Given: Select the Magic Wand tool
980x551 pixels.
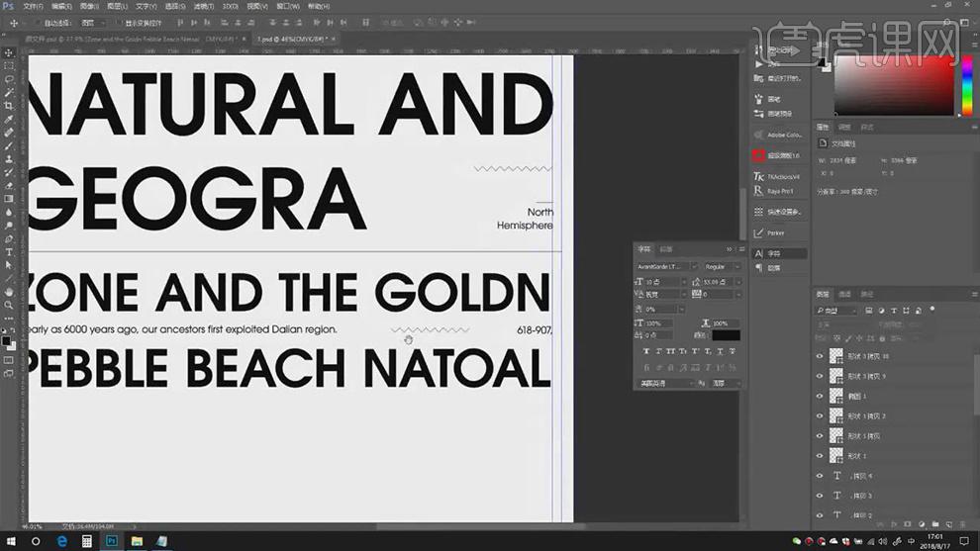Looking at the screenshot, I should coord(9,92).
